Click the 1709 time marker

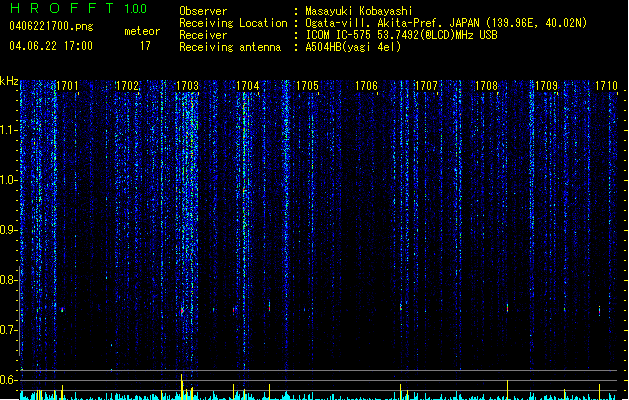546,86
